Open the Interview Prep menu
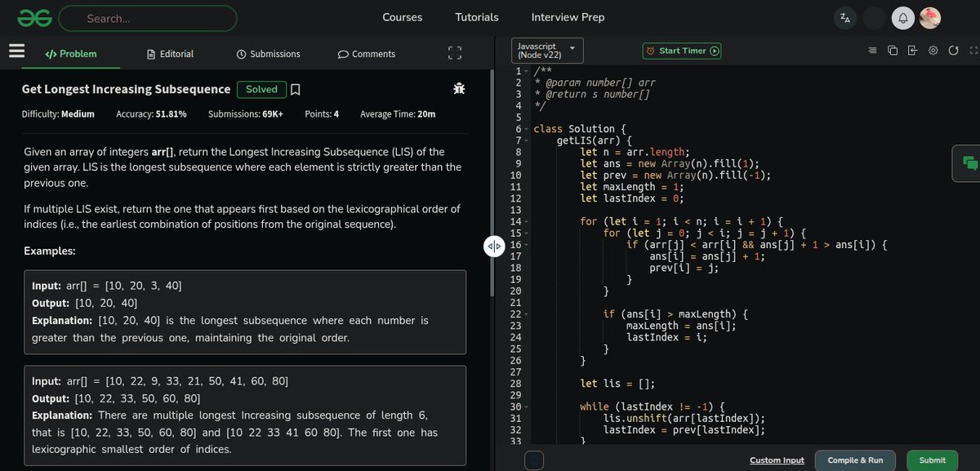The height and width of the screenshot is (471, 980). pos(568,17)
